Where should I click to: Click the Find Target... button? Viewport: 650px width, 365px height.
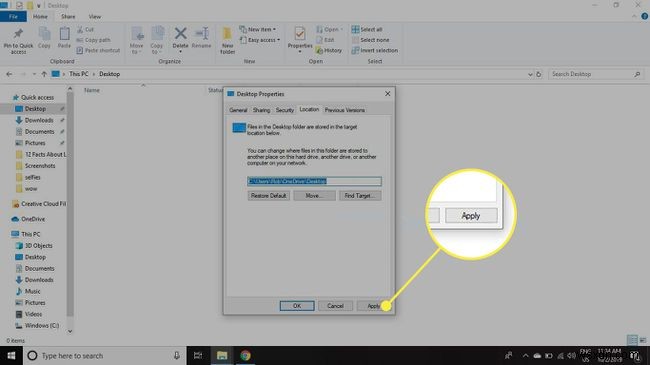tap(360, 196)
